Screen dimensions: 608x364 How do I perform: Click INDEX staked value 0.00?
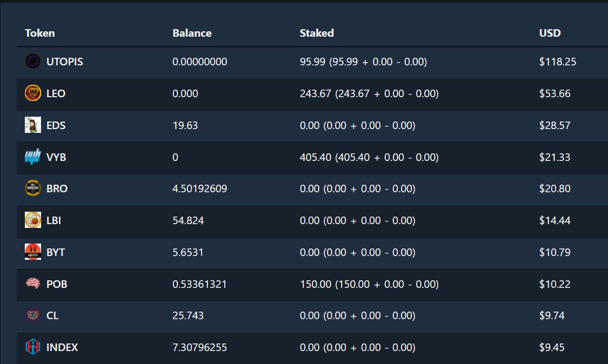pyautogui.click(x=310, y=347)
